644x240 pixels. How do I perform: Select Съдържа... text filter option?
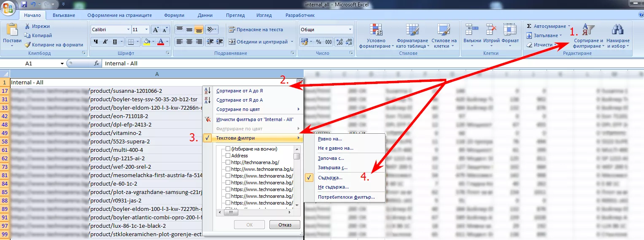coord(330,178)
